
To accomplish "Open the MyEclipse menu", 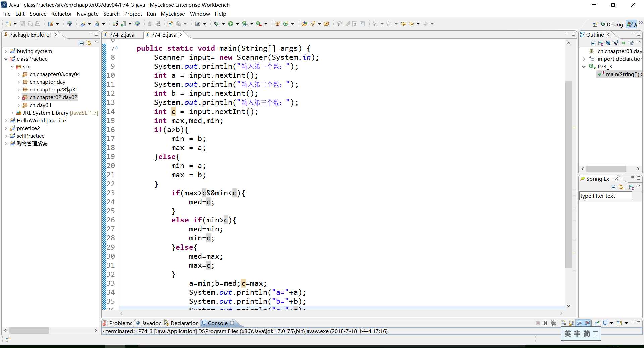I will pos(173,14).
